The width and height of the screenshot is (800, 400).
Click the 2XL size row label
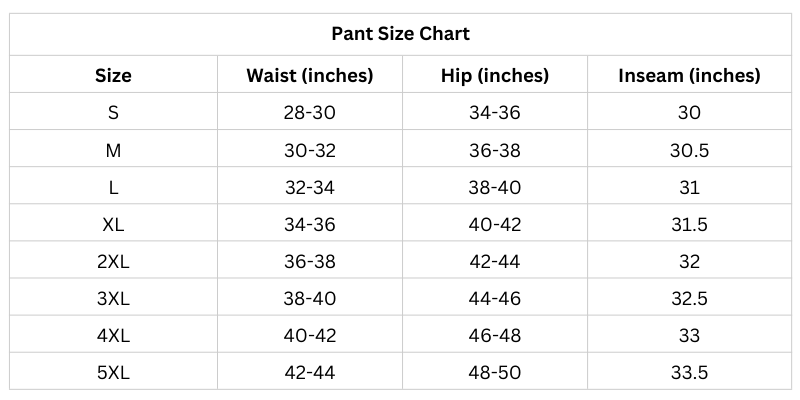pos(113,262)
